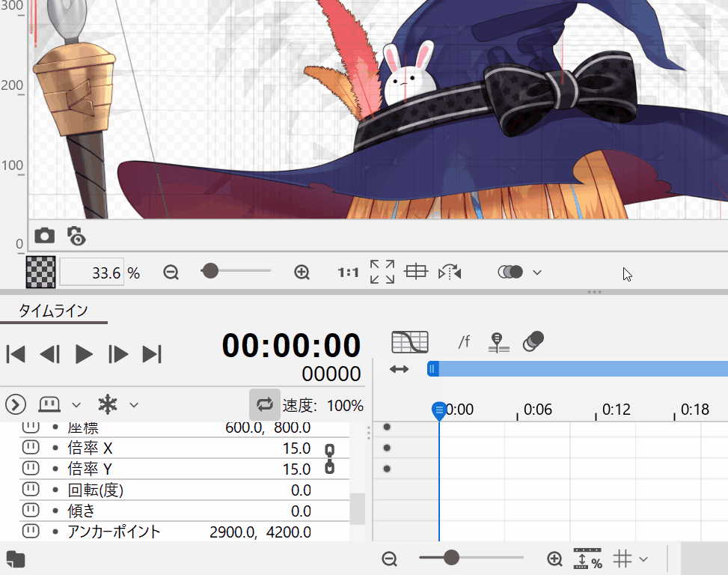Expand the onion skin circles dropdown

[x=536, y=273]
